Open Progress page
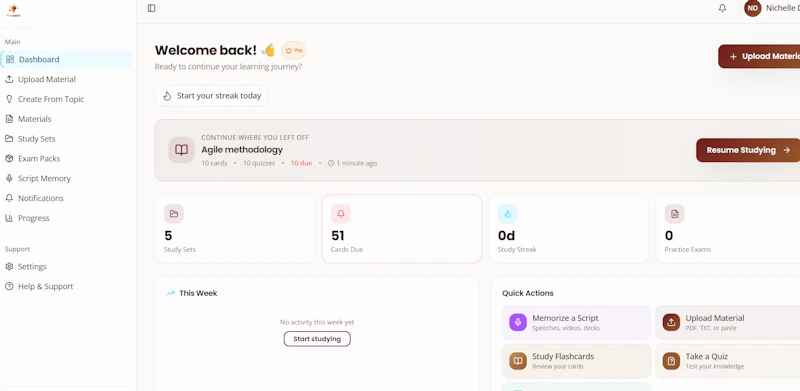This screenshot has height=391, width=800. (x=66, y=218)
